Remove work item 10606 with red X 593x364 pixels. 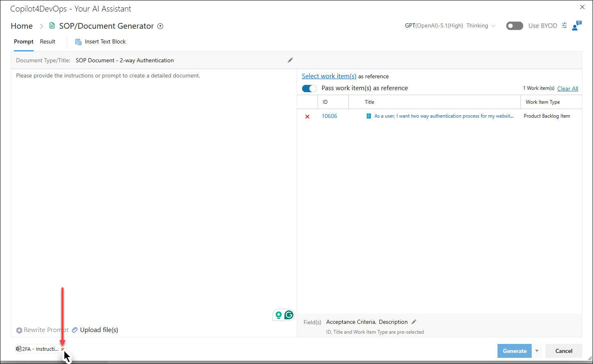307,116
